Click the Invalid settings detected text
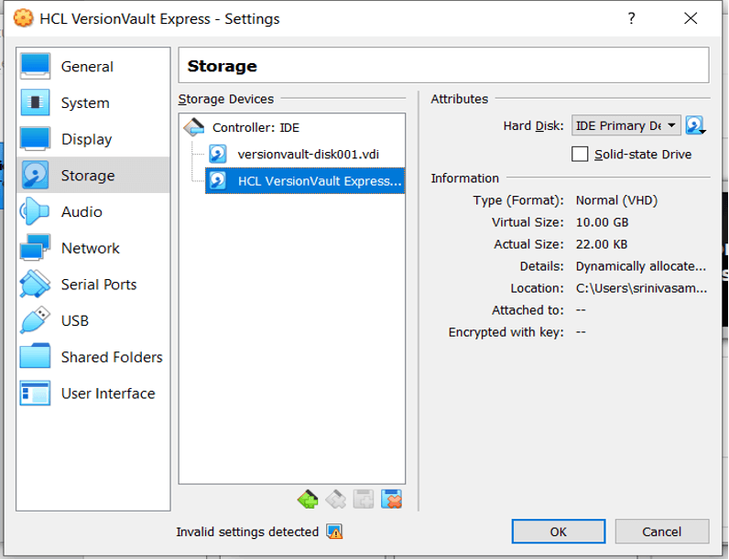This screenshot has width=729, height=560. 247,532
